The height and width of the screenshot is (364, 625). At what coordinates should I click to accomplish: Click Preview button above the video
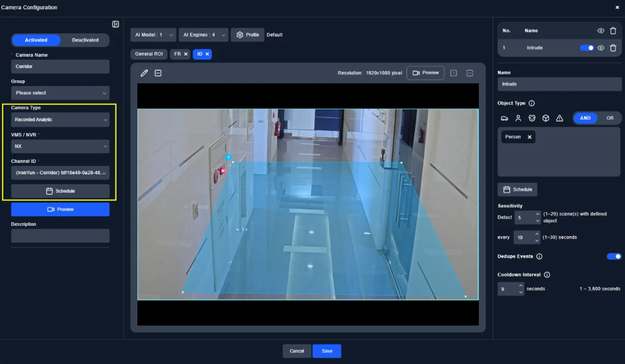point(425,73)
